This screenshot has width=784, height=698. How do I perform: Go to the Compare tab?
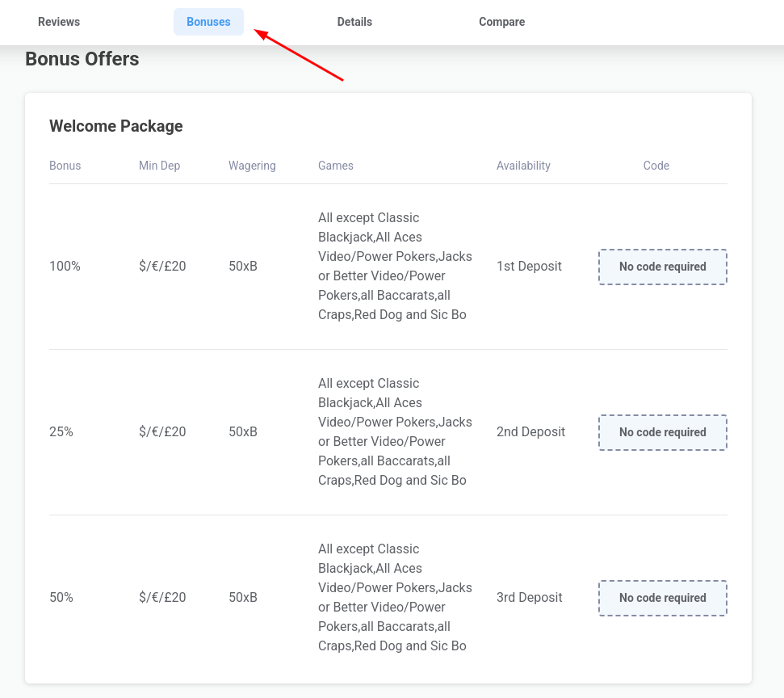pos(501,22)
